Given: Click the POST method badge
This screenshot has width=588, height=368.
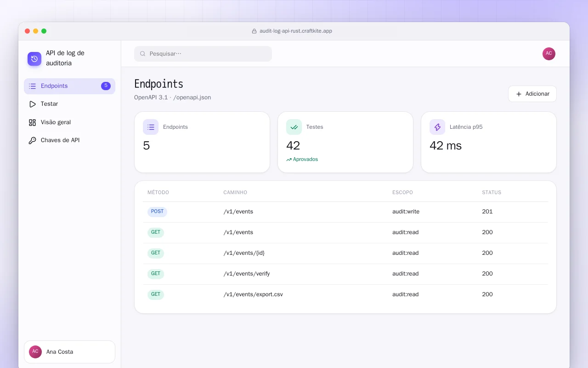Looking at the screenshot, I should click(x=157, y=212).
